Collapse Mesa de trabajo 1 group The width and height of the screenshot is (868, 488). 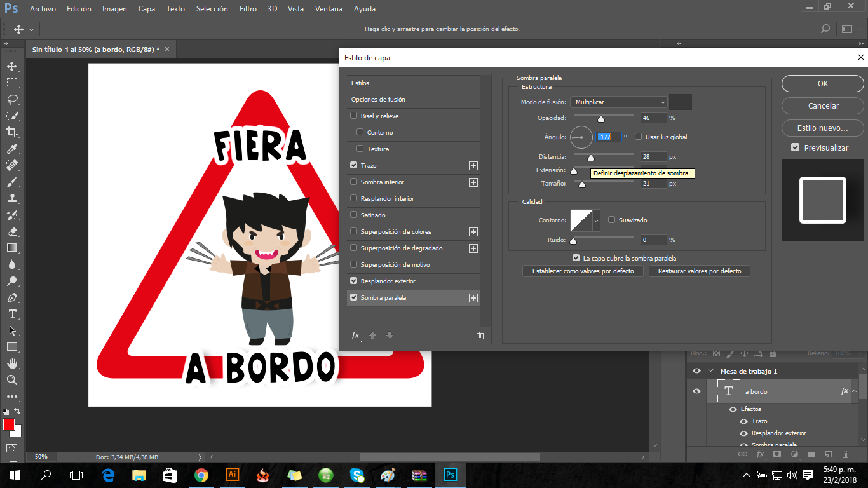tap(711, 371)
